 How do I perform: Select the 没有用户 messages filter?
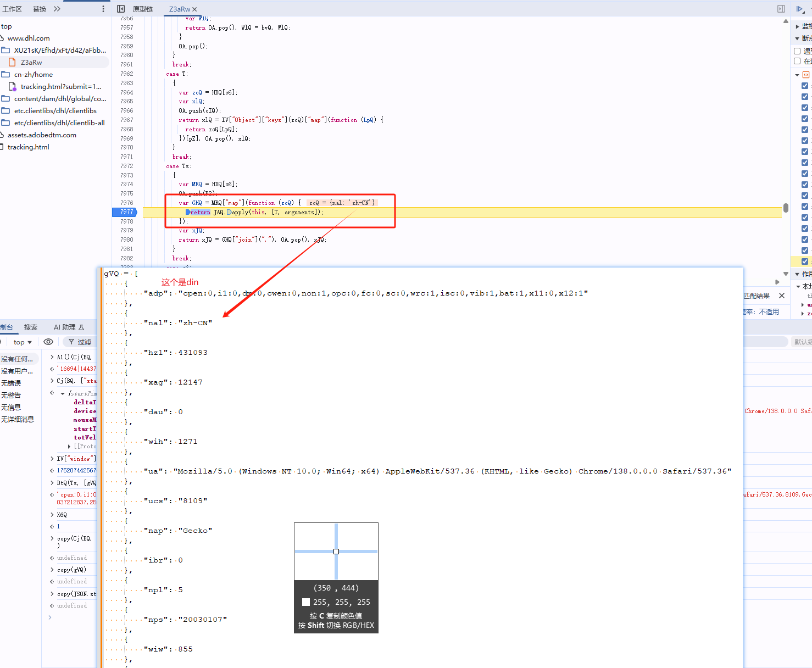point(18,371)
